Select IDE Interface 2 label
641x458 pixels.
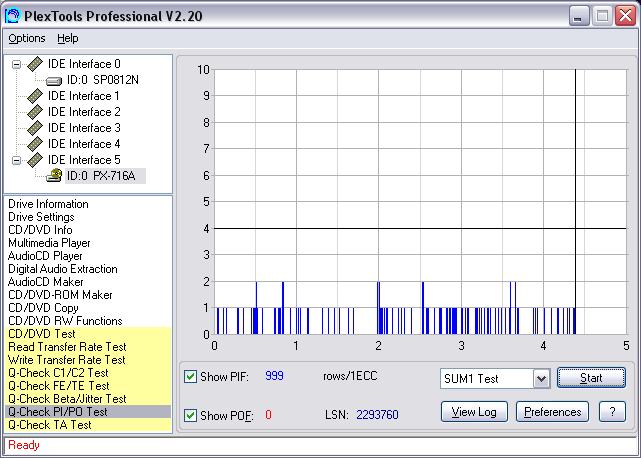(84, 112)
